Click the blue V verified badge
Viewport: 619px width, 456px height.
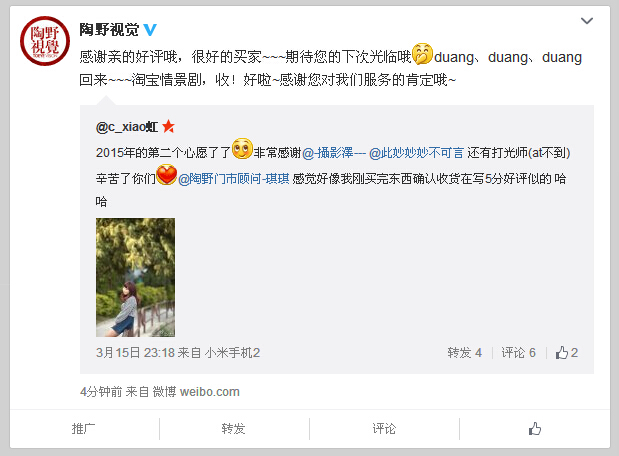150,30
